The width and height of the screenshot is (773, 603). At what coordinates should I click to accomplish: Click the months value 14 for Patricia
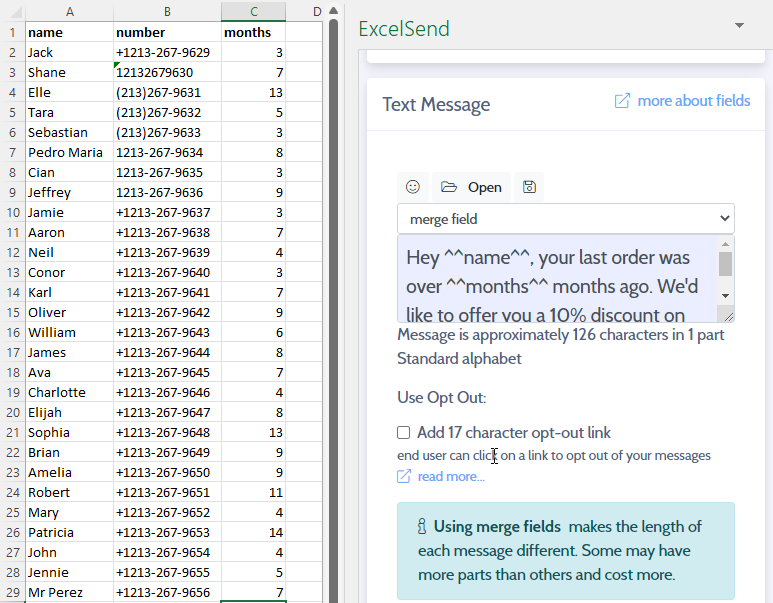tap(253, 532)
